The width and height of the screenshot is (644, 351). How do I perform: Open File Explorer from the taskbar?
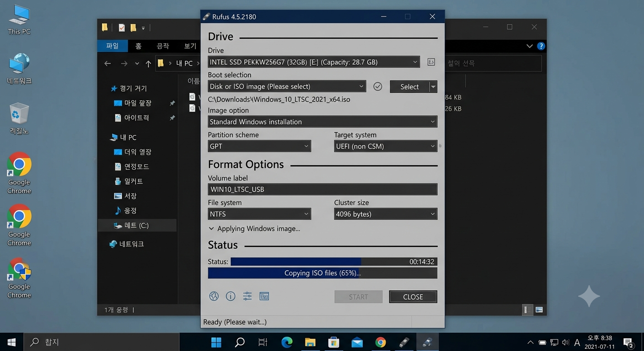310,342
